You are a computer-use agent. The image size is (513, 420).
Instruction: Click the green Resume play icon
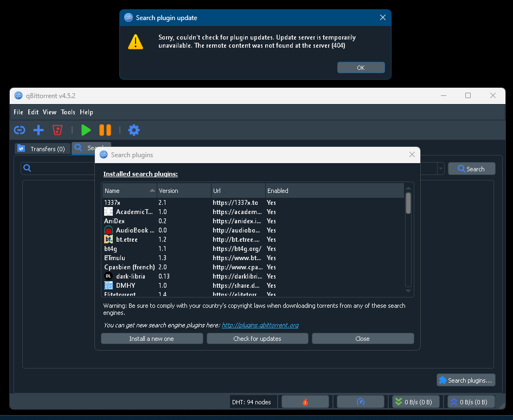(86, 130)
